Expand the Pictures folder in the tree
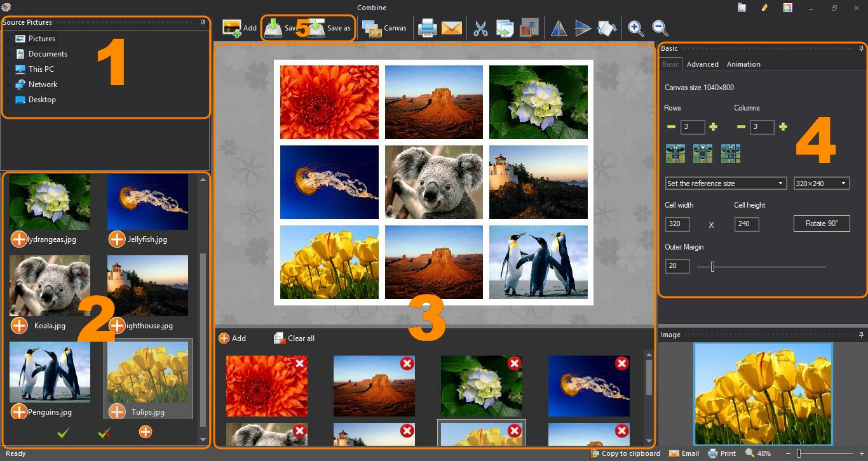Viewport: 868px width, 461px height. coord(8,39)
